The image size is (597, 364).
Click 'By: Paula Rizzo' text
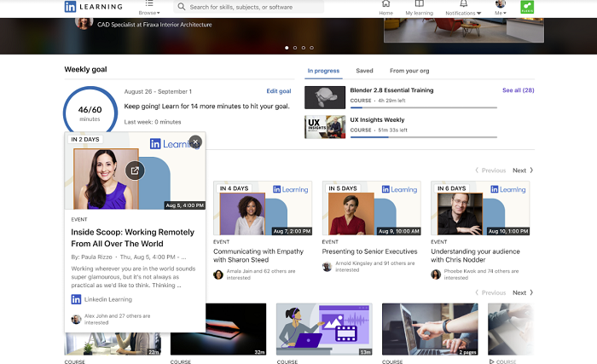[91, 257]
